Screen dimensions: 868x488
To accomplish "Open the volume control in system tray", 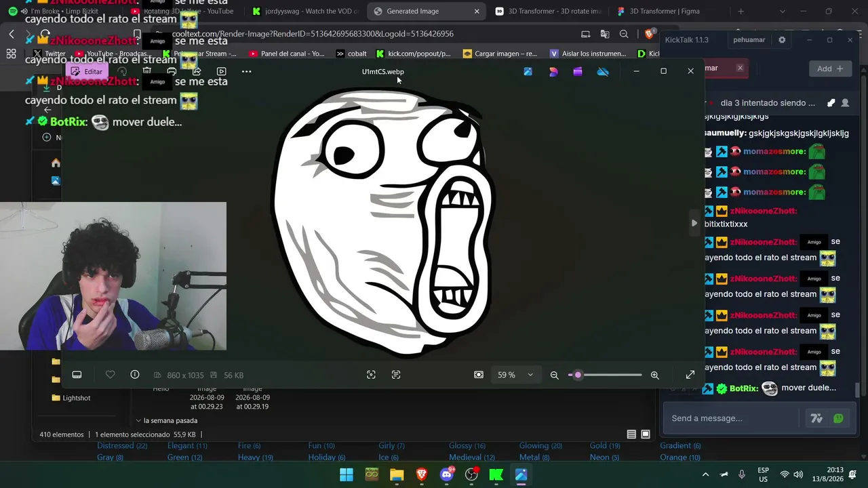I will tap(798, 475).
